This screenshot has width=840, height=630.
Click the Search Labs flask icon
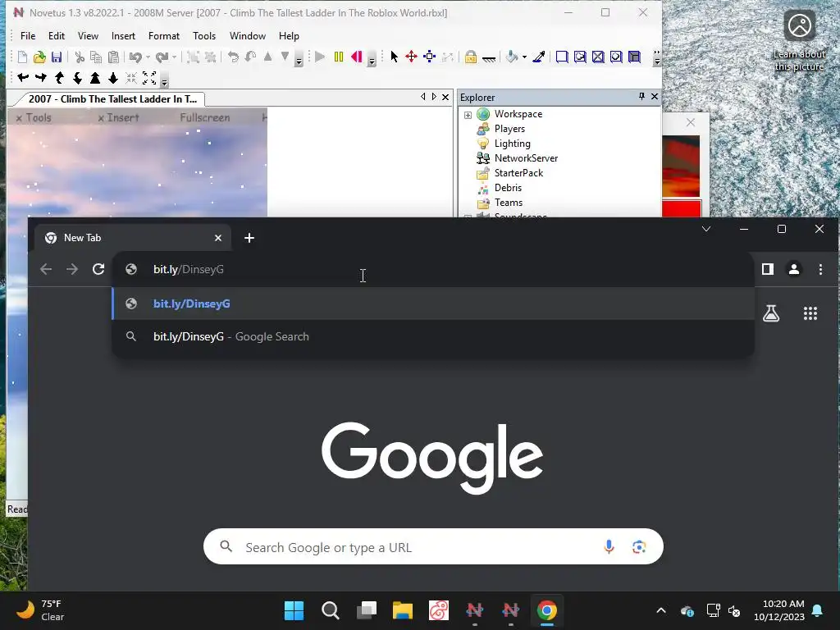point(771,313)
